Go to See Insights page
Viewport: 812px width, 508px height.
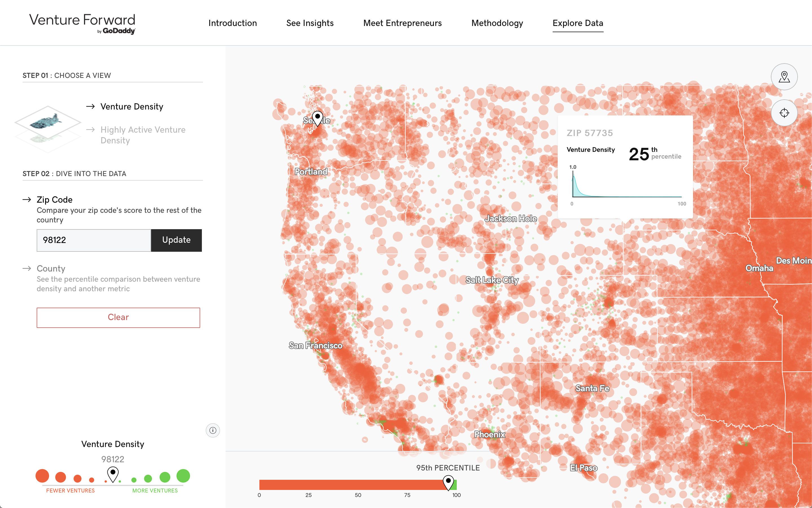point(310,23)
